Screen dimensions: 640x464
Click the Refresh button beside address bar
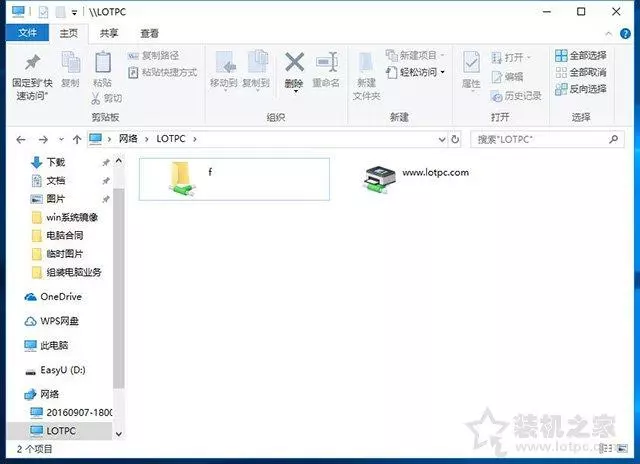pos(455,140)
